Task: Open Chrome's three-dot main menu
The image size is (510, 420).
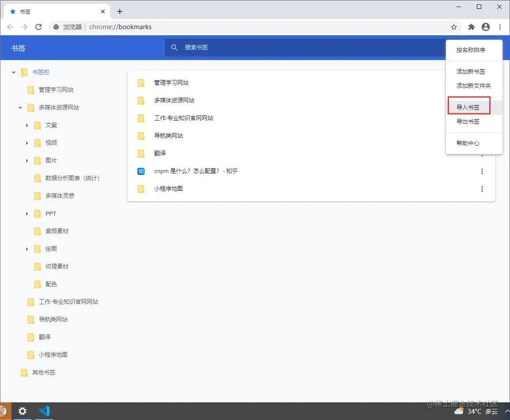Action: [500, 27]
